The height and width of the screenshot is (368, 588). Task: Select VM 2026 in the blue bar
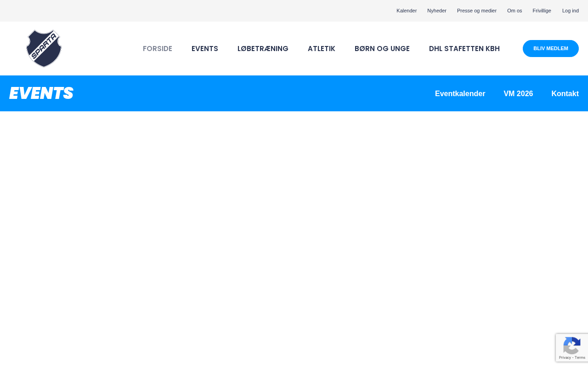click(518, 93)
